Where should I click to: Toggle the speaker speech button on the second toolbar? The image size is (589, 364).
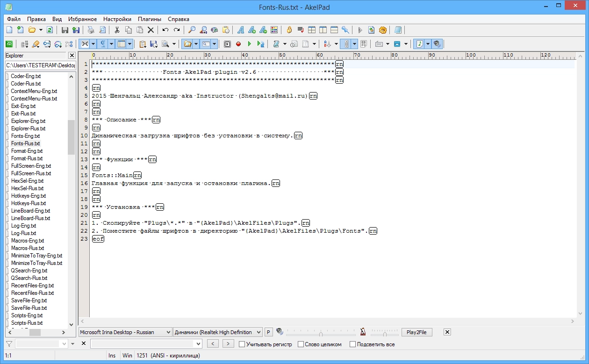pos(437,44)
